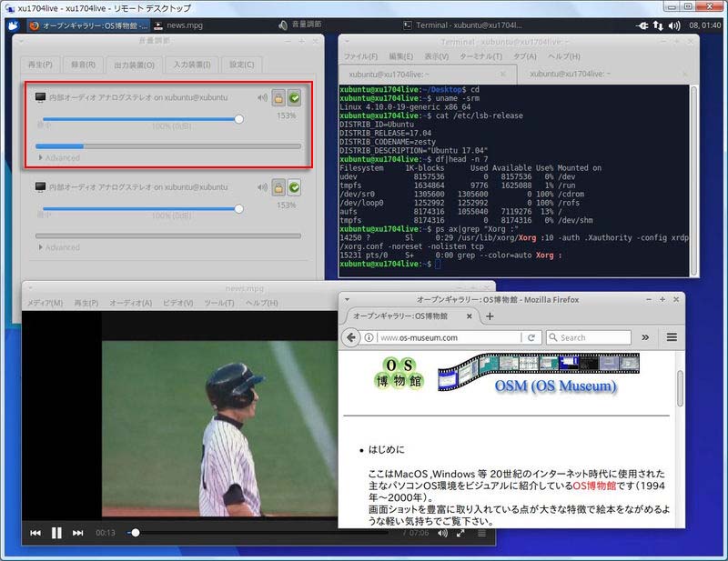Click the Firefox page vertical scrollbar
The width and height of the screenshot is (728, 561).
pyautogui.click(x=680, y=389)
